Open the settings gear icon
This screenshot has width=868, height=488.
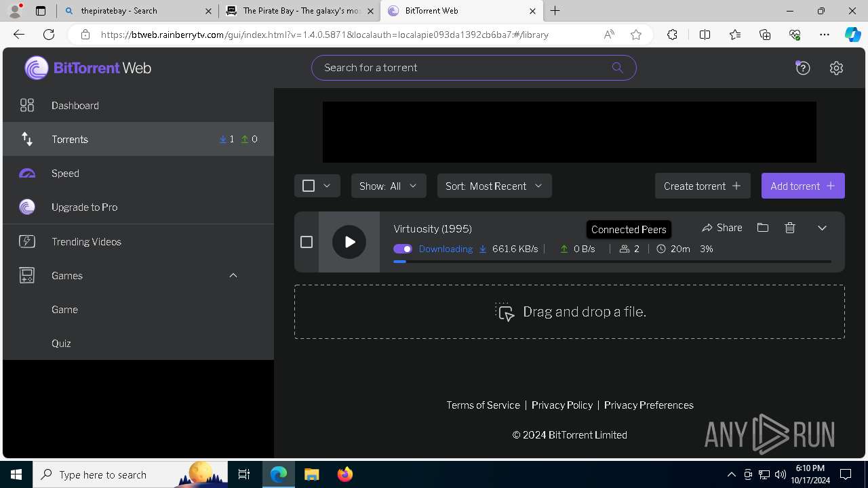(x=836, y=68)
